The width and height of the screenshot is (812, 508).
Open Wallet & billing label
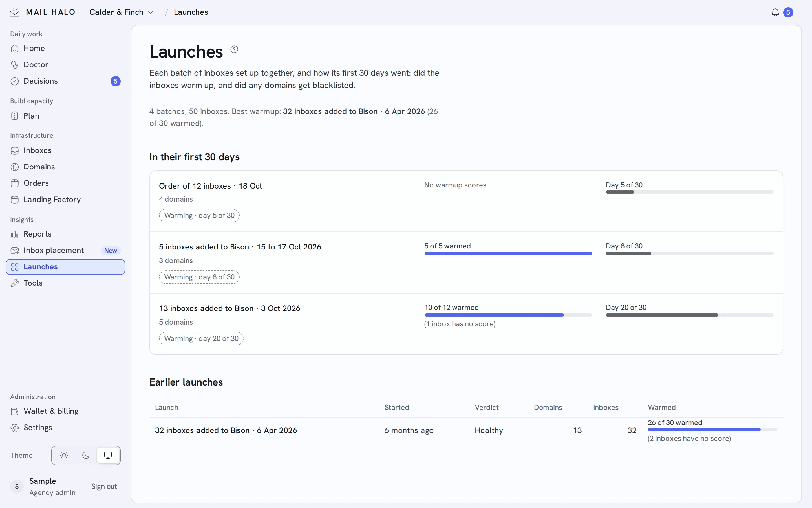coord(51,411)
